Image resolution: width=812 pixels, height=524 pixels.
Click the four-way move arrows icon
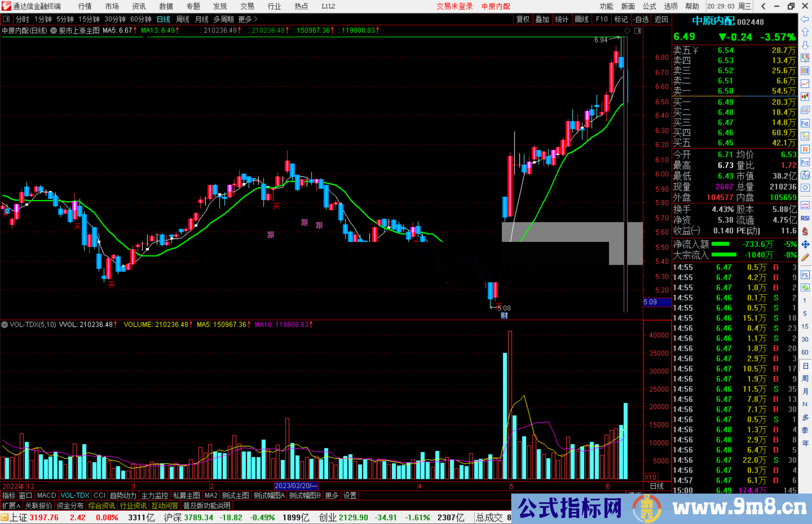pyautogui.click(x=805, y=245)
